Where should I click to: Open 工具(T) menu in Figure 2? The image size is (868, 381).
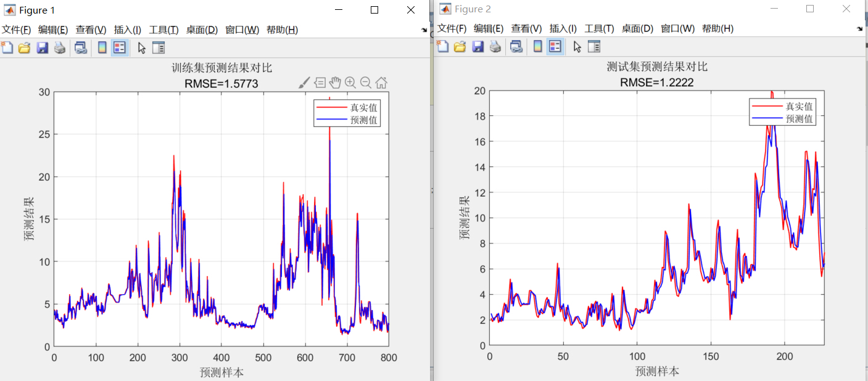click(x=599, y=28)
